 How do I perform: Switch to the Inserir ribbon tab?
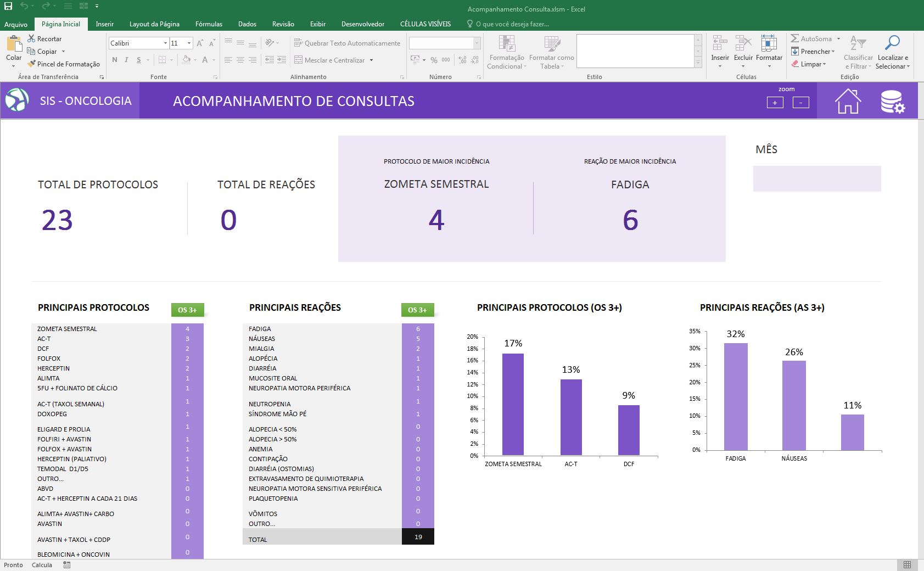(x=104, y=24)
